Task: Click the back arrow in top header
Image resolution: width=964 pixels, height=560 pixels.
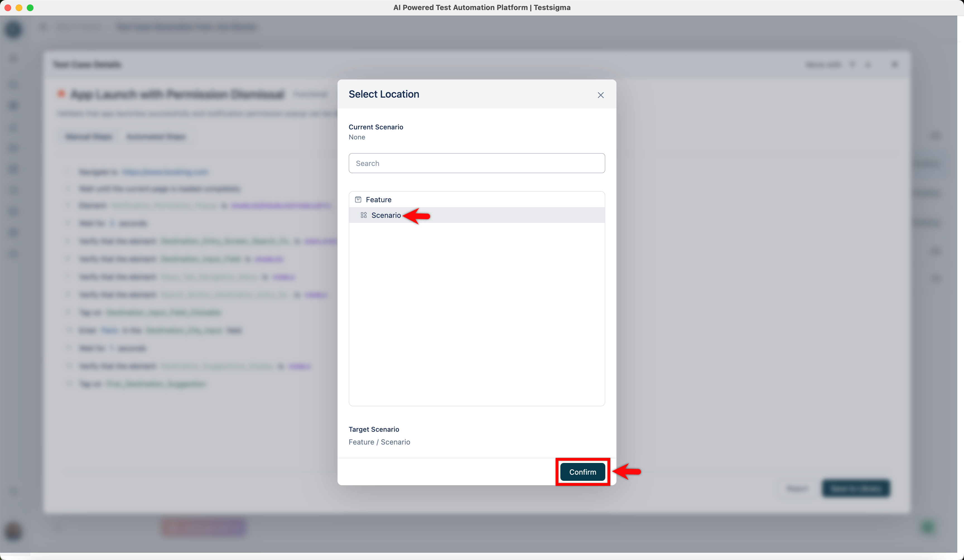Action: click(44, 27)
